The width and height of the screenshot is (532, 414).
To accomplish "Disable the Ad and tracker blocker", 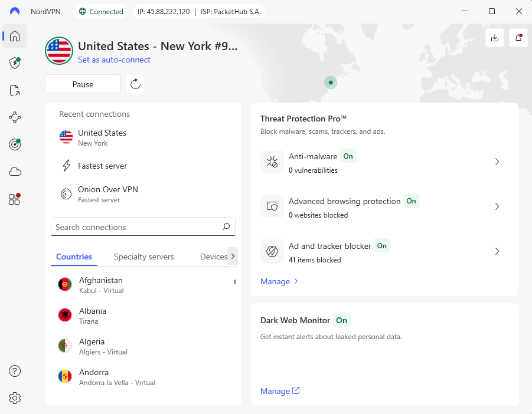I will [381, 246].
